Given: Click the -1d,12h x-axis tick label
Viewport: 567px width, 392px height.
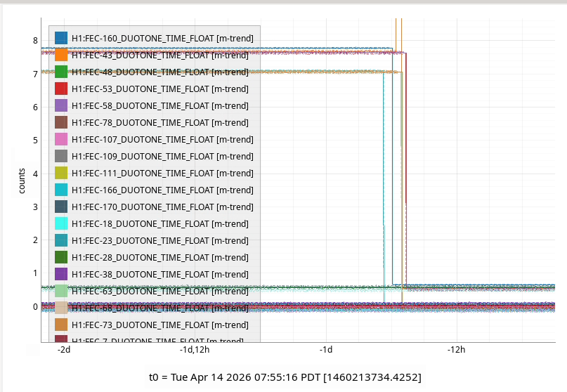Looking at the screenshot, I should pos(195,350).
